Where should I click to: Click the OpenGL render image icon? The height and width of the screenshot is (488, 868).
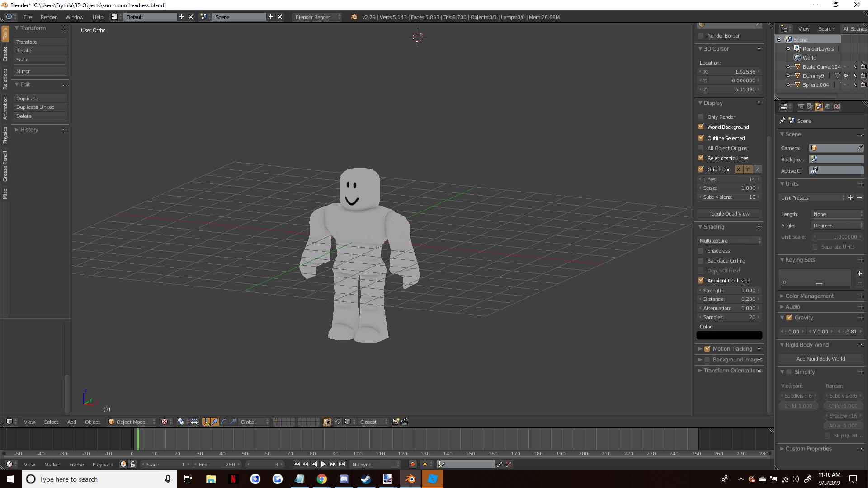pyautogui.click(x=396, y=422)
